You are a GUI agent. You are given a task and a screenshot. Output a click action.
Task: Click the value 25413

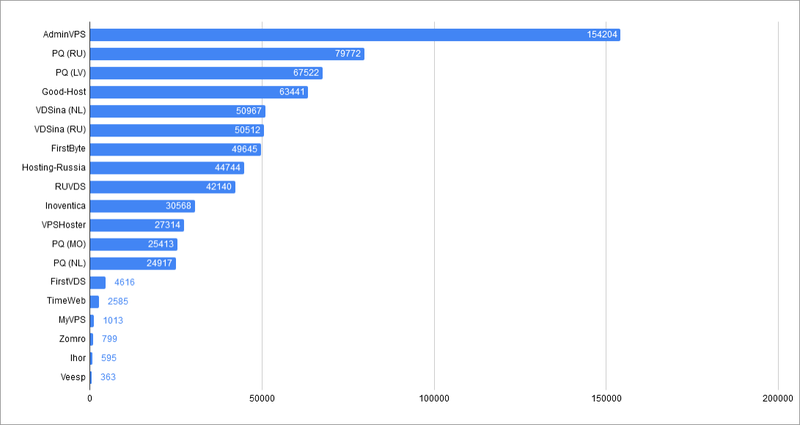pos(161,244)
